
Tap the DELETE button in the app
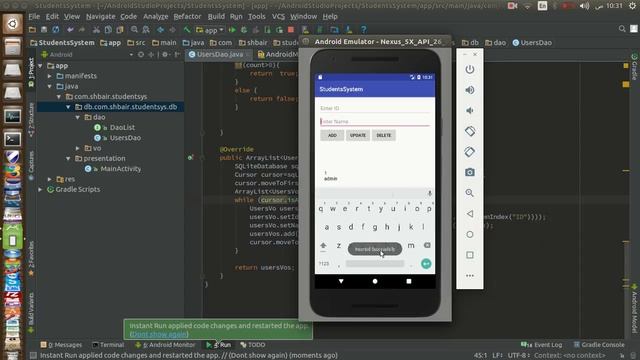pos(383,135)
